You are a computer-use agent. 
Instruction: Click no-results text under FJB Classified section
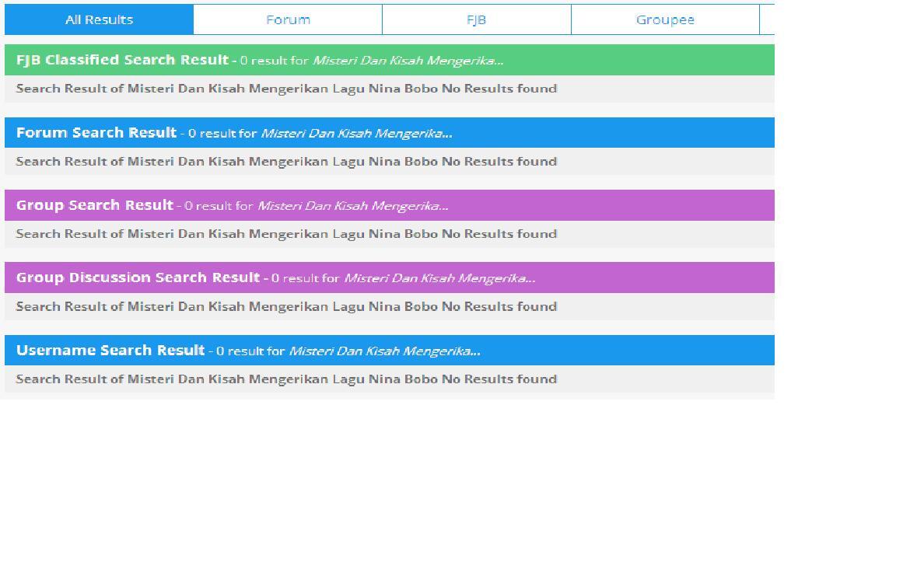click(286, 89)
